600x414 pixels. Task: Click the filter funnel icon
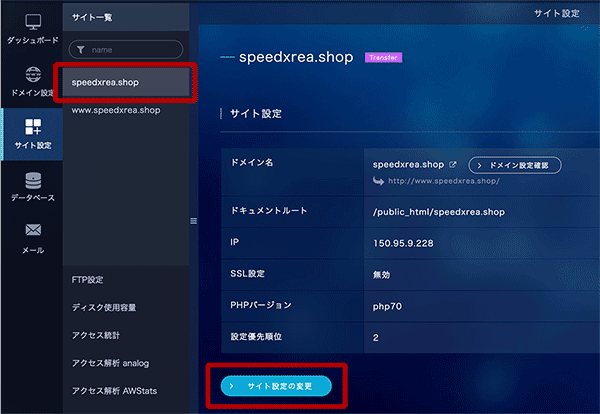pyautogui.click(x=81, y=50)
